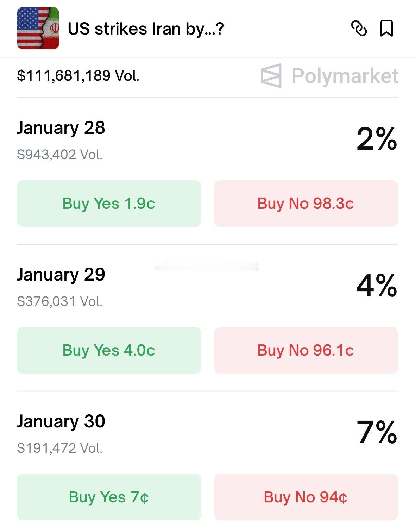415x532 pixels.
Task: Select the January 28 outcome label
Action: (x=61, y=128)
